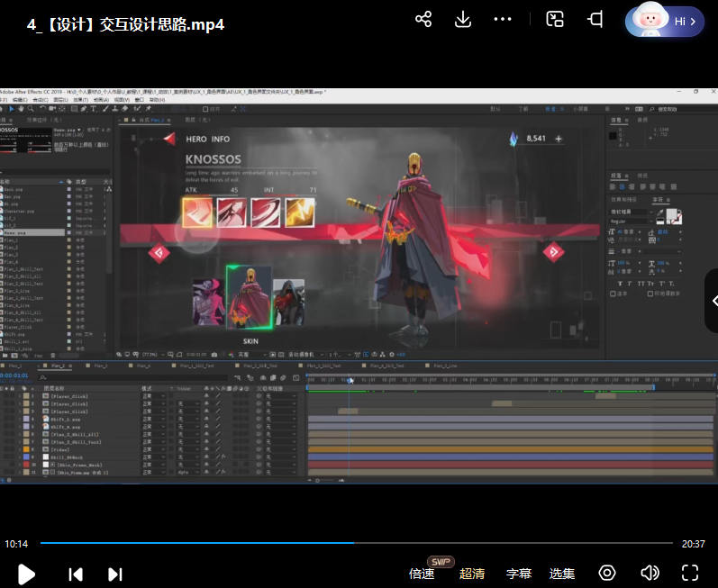Click the icon left of the Hi assistant

pos(595,20)
